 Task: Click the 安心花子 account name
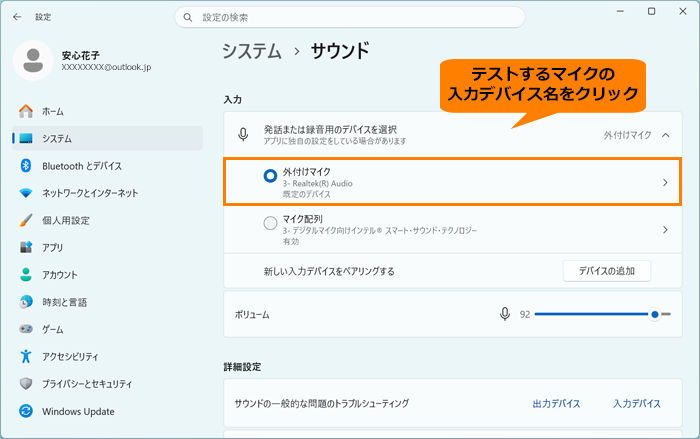[x=80, y=55]
